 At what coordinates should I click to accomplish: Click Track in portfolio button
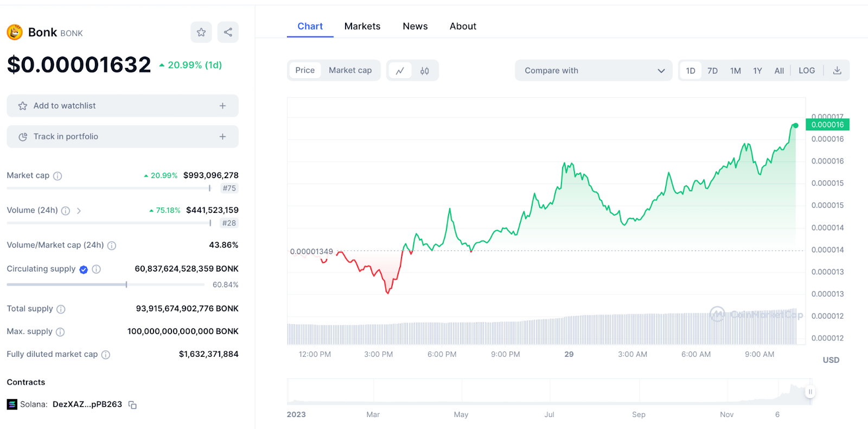tap(123, 137)
